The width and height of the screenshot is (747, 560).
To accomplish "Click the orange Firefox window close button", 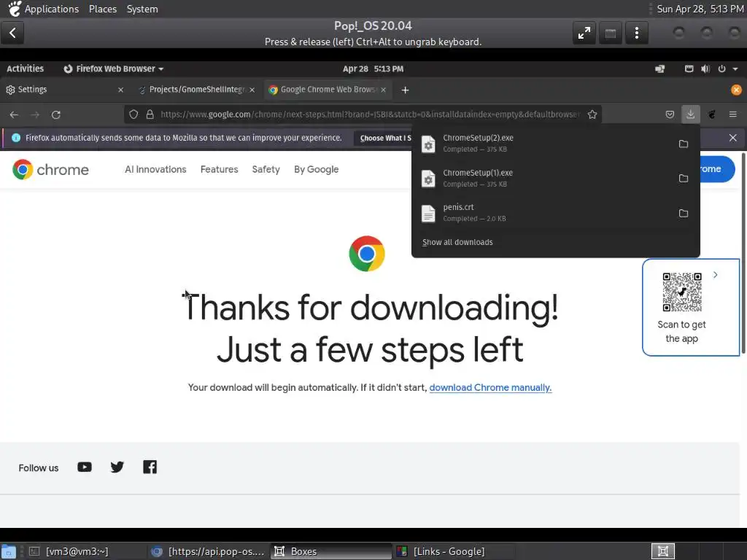I will click(736, 90).
